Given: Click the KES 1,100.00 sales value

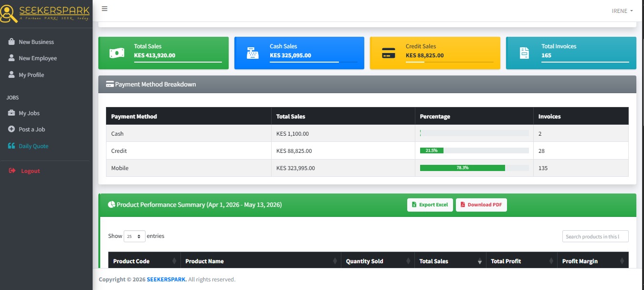Looking at the screenshot, I should point(293,134).
